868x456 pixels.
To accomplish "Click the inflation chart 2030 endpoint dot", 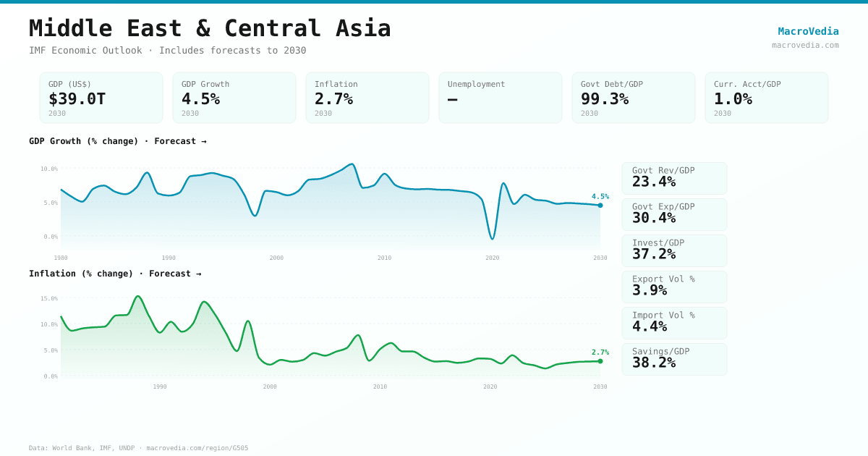I will (x=600, y=361).
